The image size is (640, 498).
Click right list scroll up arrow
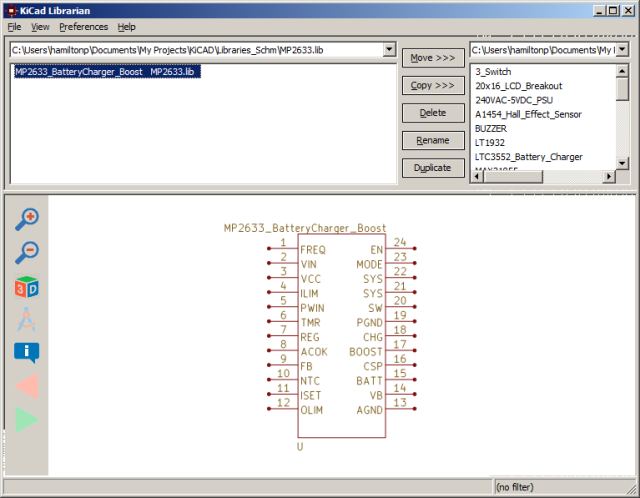coord(622,71)
